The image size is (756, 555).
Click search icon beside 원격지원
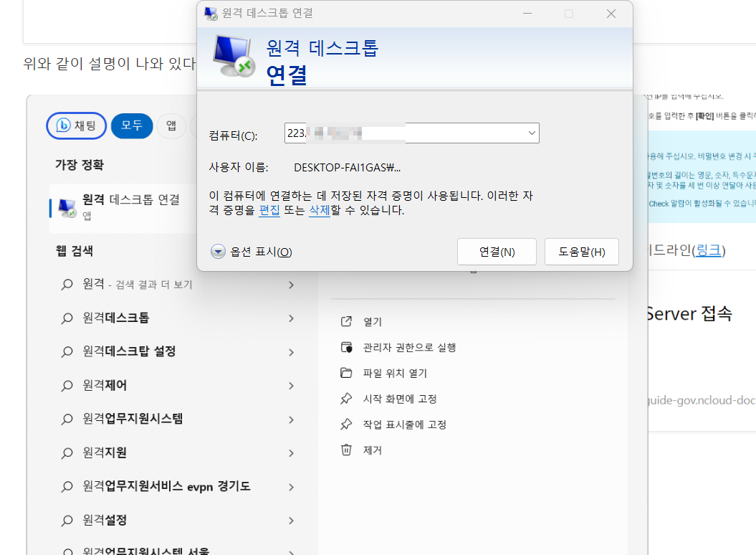coord(67,452)
